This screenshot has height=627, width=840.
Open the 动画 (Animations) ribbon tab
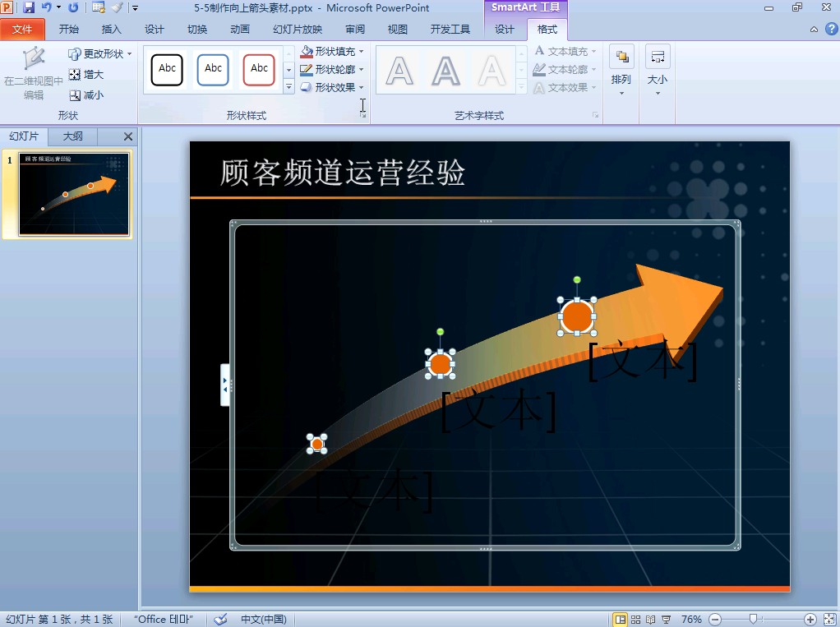[240, 30]
